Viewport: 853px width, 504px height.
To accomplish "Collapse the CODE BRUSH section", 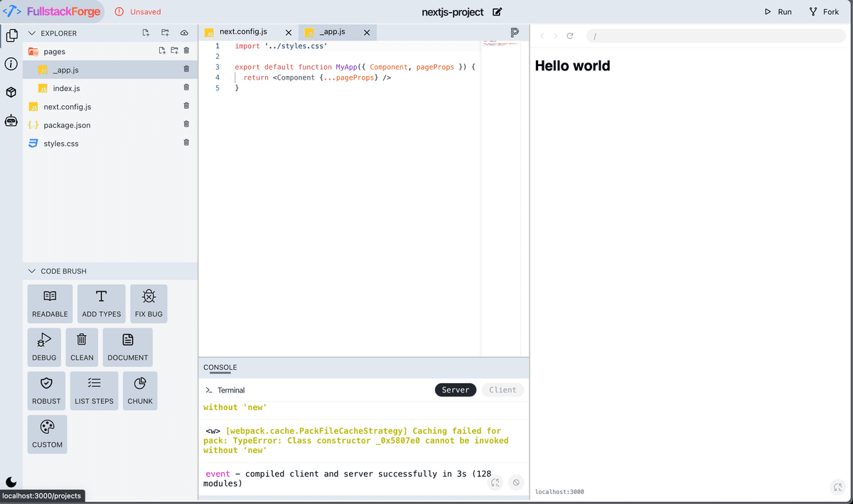I will point(31,271).
